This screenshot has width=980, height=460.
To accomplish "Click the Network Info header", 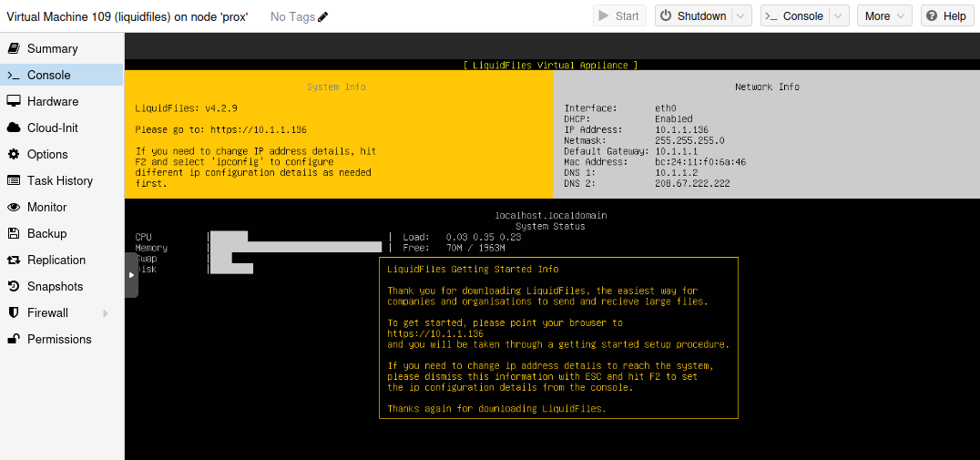I will (x=767, y=87).
